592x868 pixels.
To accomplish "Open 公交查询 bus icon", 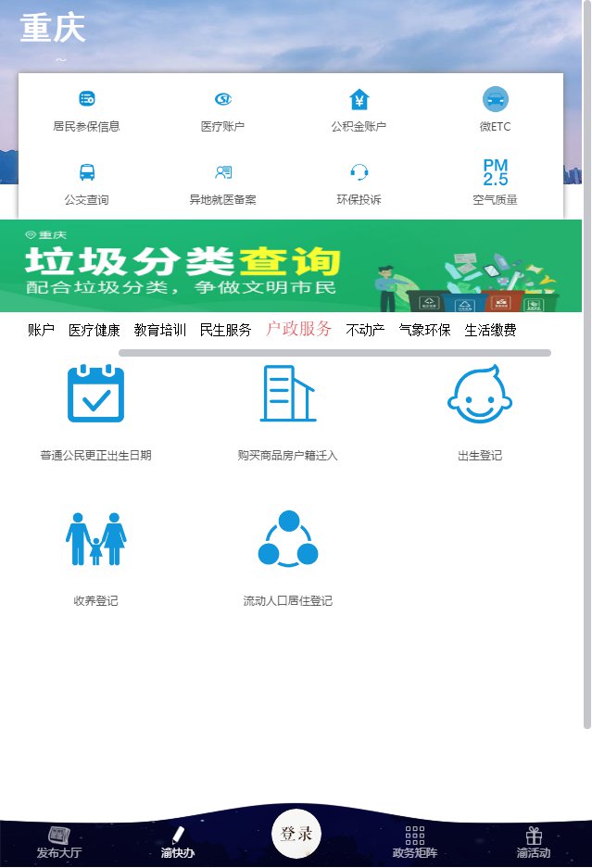I will coord(87,172).
